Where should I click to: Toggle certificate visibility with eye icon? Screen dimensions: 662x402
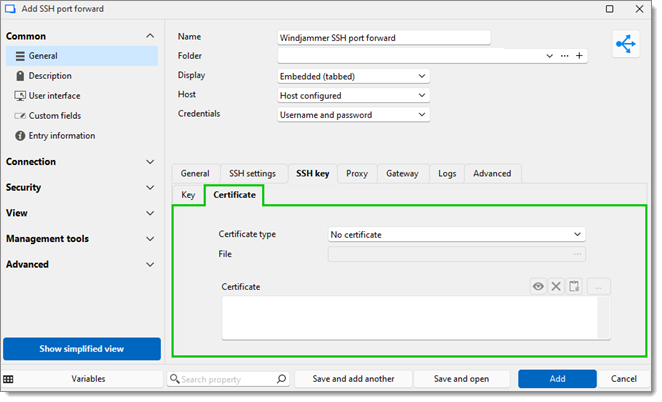tap(538, 287)
